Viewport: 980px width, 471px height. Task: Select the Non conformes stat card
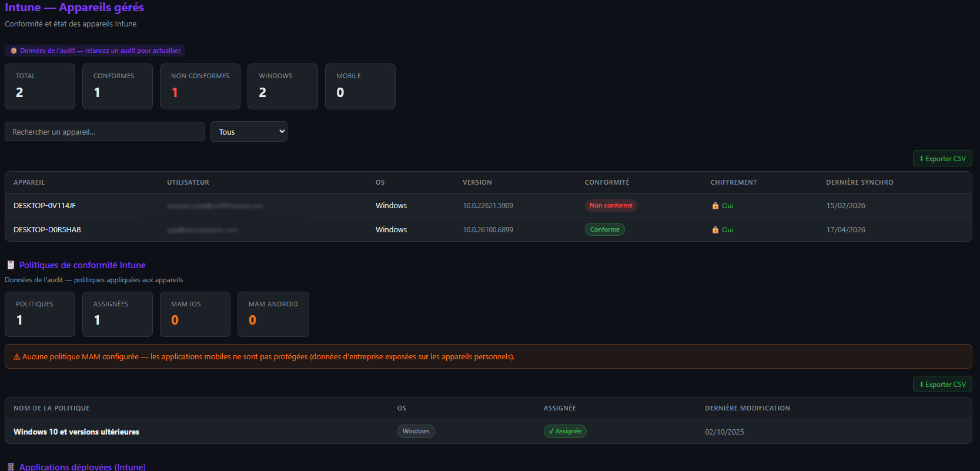[200, 86]
